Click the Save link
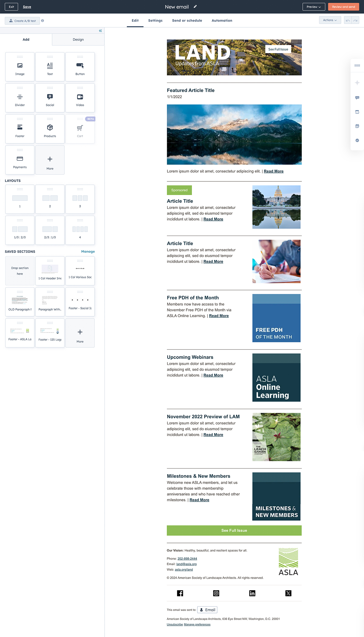Image resolution: width=364 pixels, height=637 pixels. click(27, 7)
